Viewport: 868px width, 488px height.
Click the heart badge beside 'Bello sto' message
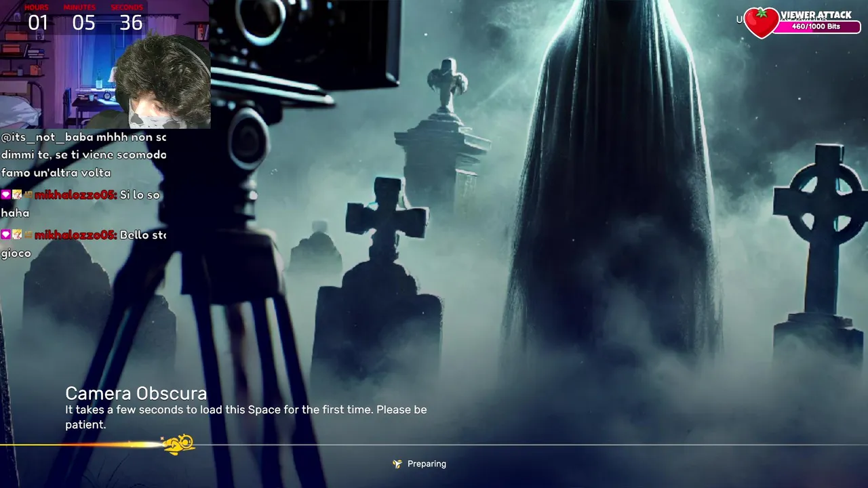tap(5, 235)
